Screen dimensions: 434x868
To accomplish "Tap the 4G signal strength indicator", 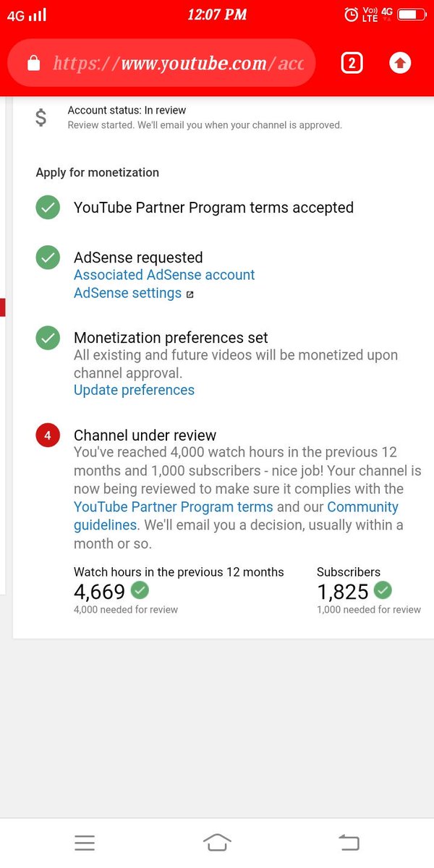I will [27, 14].
